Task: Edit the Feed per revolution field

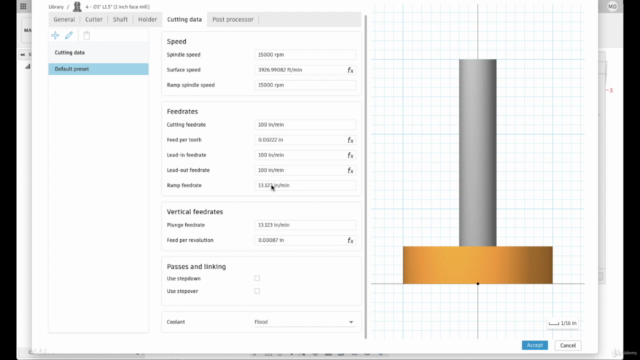Action: click(300, 240)
